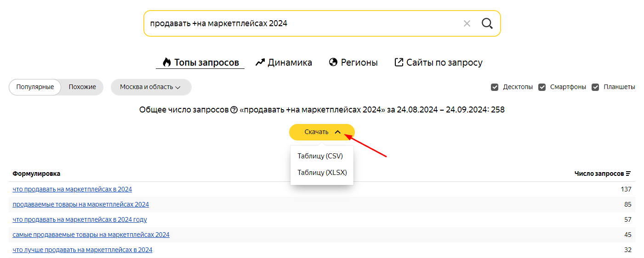Clear the search field with the X icon
This screenshot has width=644, height=258.
(467, 23)
